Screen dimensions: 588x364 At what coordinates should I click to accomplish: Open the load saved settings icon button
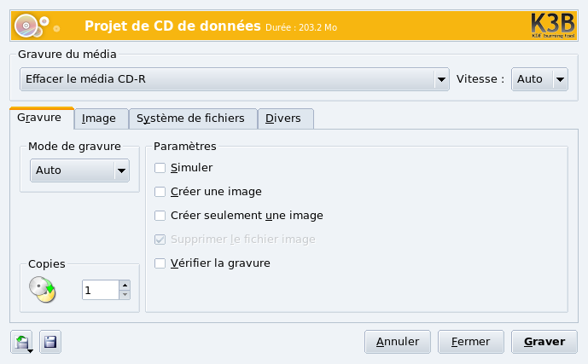pyautogui.click(x=22, y=343)
